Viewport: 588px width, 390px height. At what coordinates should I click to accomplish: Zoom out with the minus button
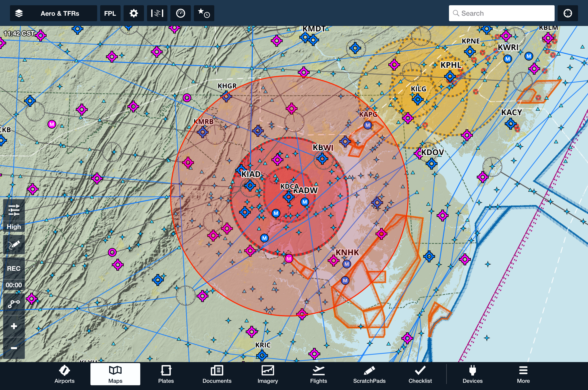click(14, 348)
